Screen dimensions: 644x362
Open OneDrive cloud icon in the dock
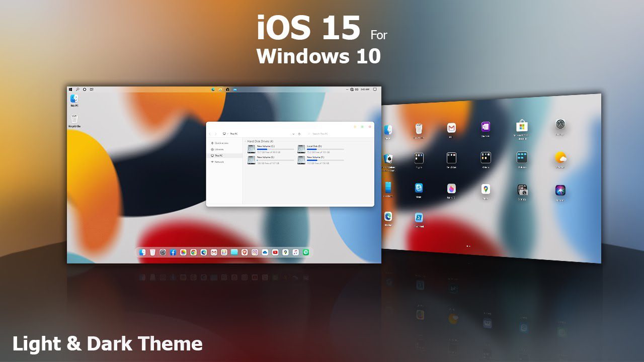(265, 252)
